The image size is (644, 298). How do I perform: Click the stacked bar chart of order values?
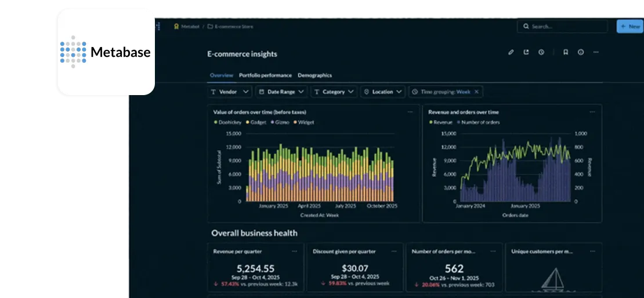320,173
